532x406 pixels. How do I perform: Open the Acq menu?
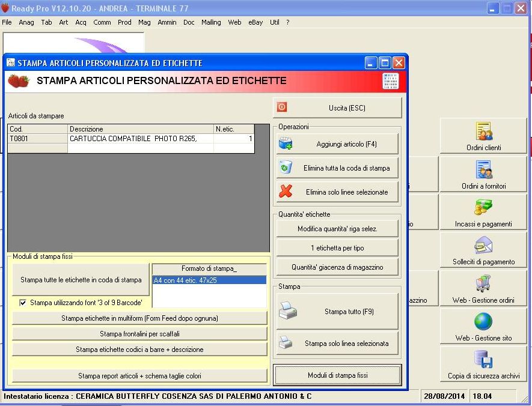(81, 22)
